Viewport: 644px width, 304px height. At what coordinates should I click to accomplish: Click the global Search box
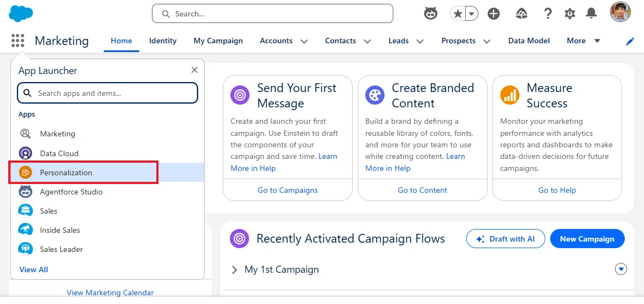coord(272,14)
